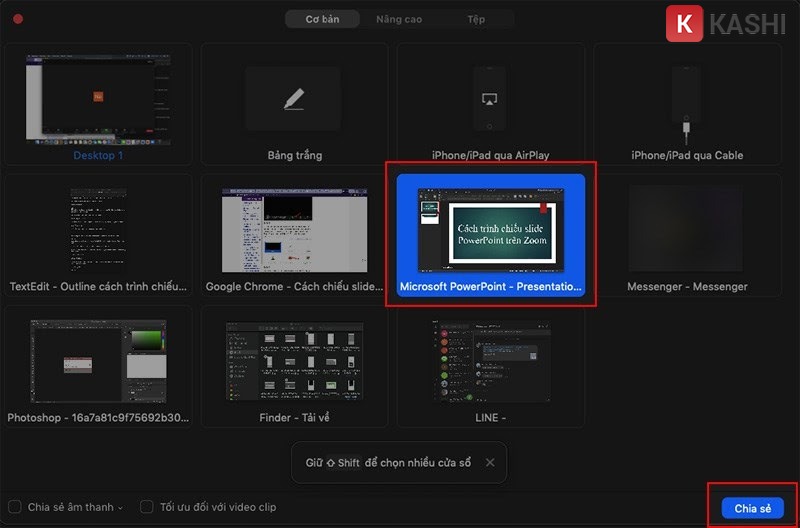Dismiss the Shift multi-select hint
This screenshot has height=528, width=800.
490,463
